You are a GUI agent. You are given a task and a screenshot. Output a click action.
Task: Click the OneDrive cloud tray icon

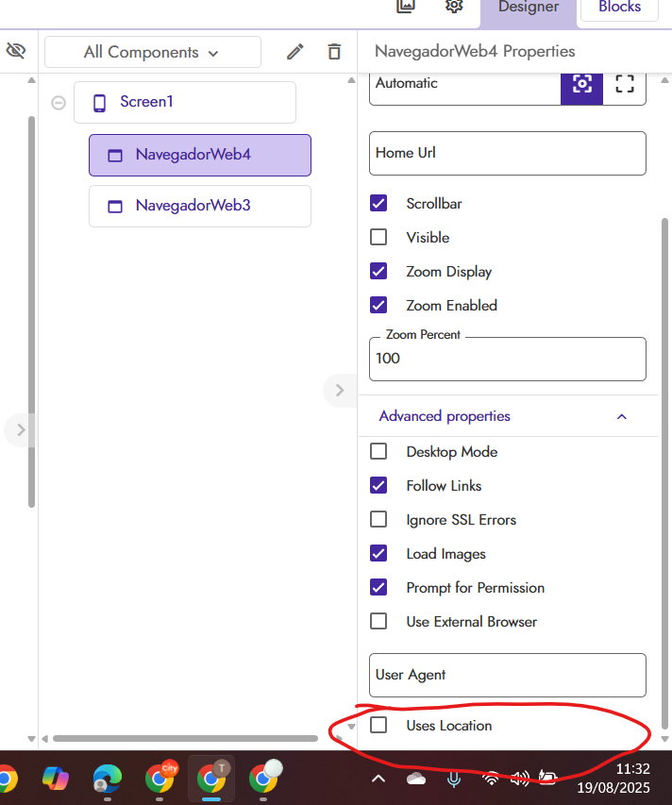pos(416,779)
